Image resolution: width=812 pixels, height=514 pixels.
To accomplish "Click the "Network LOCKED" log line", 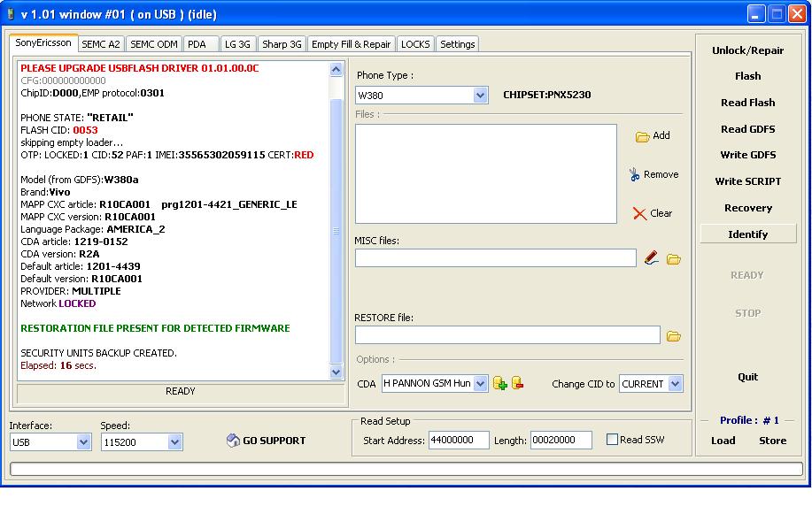I will pyautogui.click(x=58, y=303).
